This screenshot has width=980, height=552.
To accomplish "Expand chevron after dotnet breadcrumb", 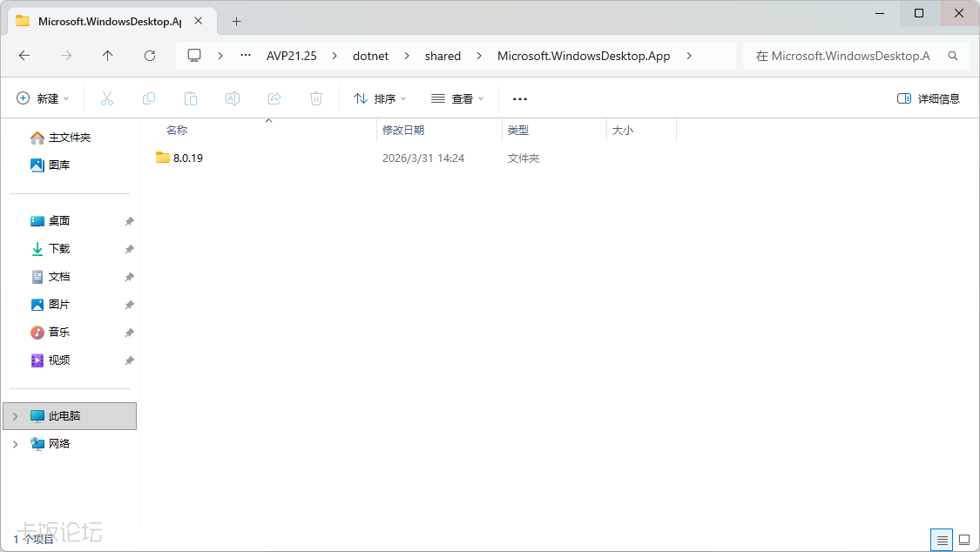I will tap(407, 56).
